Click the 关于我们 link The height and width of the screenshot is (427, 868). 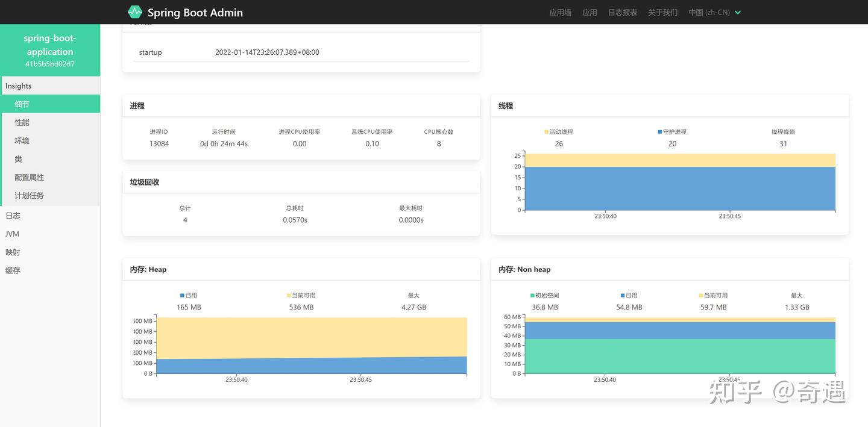coord(662,12)
